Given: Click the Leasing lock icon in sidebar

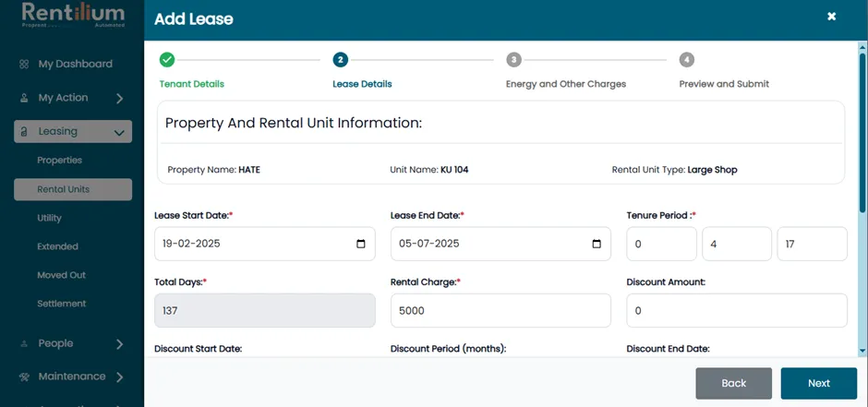Looking at the screenshot, I should click(24, 132).
